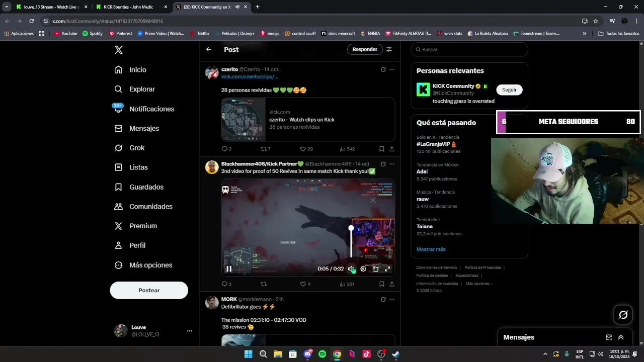Screen dimensions: 644x362
Task: Open video settings gear
Action: coord(363,269)
